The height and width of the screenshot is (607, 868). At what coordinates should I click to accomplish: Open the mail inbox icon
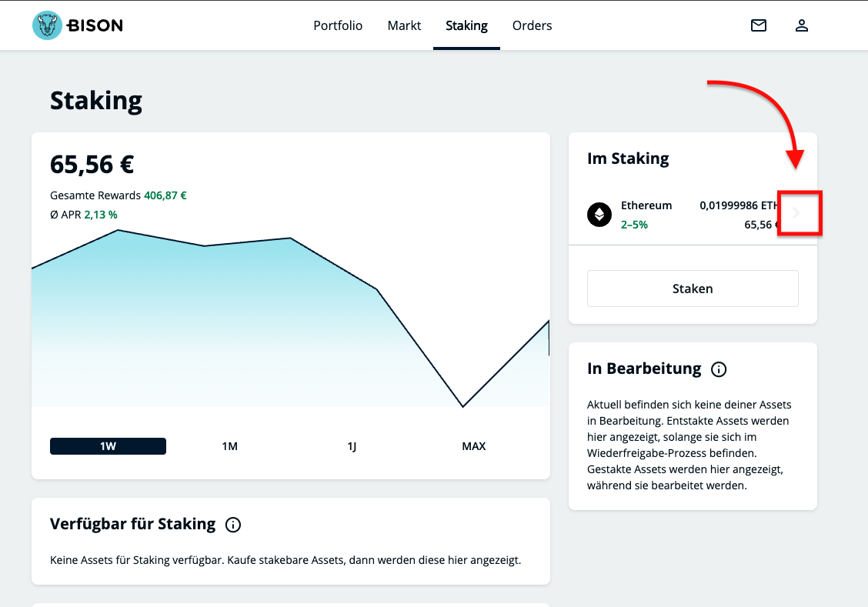pyautogui.click(x=759, y=25)
